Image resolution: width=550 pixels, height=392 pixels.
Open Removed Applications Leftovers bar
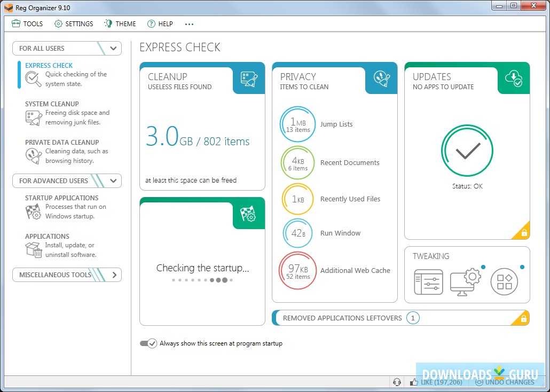click(342, 318)
